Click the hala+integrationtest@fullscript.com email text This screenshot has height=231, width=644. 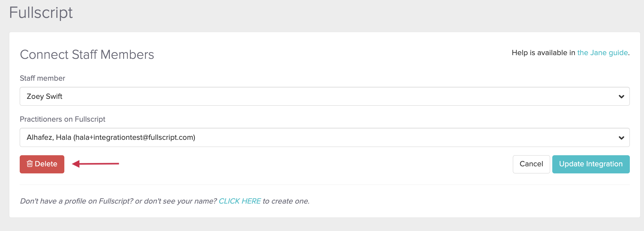coord(134,137)
